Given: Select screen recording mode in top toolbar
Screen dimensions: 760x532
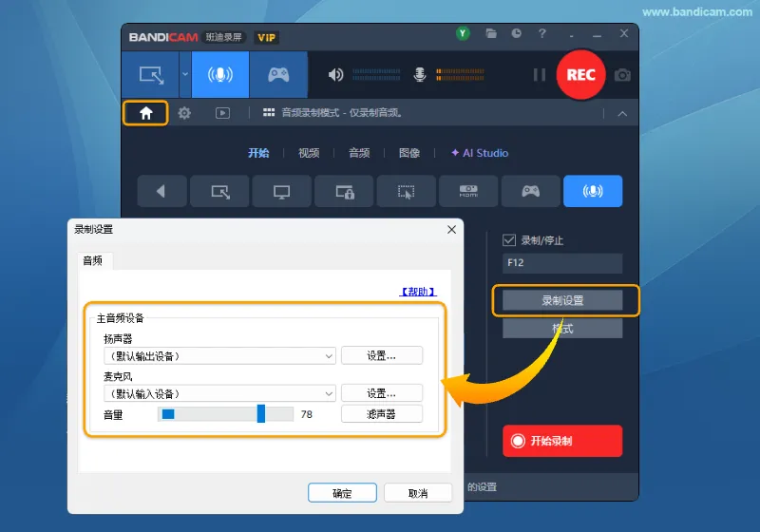Looking at the screenshot, I should (x=151, y=75).
